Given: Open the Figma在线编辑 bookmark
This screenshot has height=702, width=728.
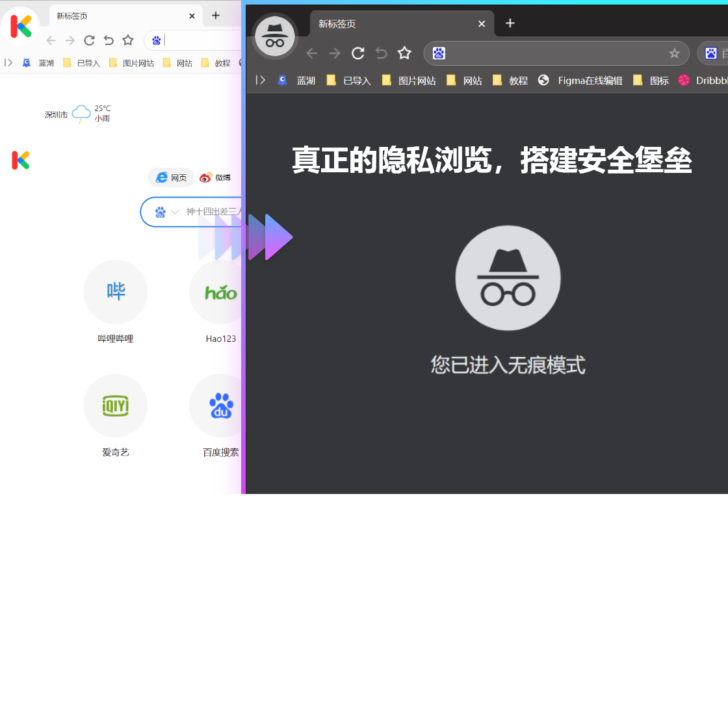Looking at the screenshot, I should [580, 81].
